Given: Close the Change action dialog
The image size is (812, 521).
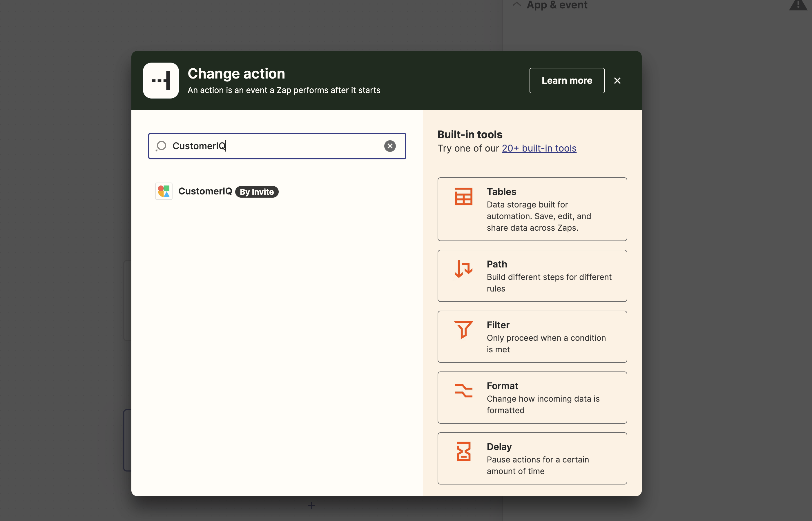Looking at the screenshot, I should click(x=617, y=81).
